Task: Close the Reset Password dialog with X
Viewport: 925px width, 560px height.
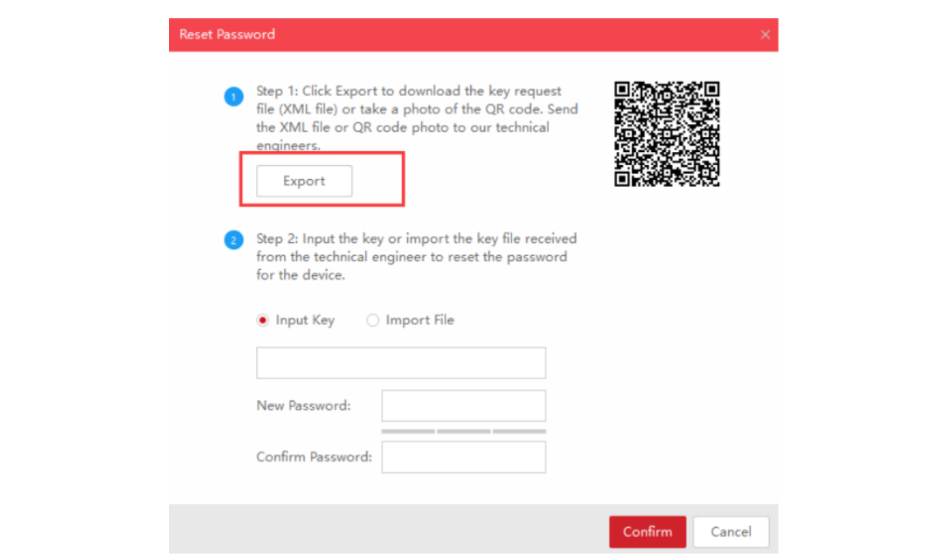Action: pos(765,35)
